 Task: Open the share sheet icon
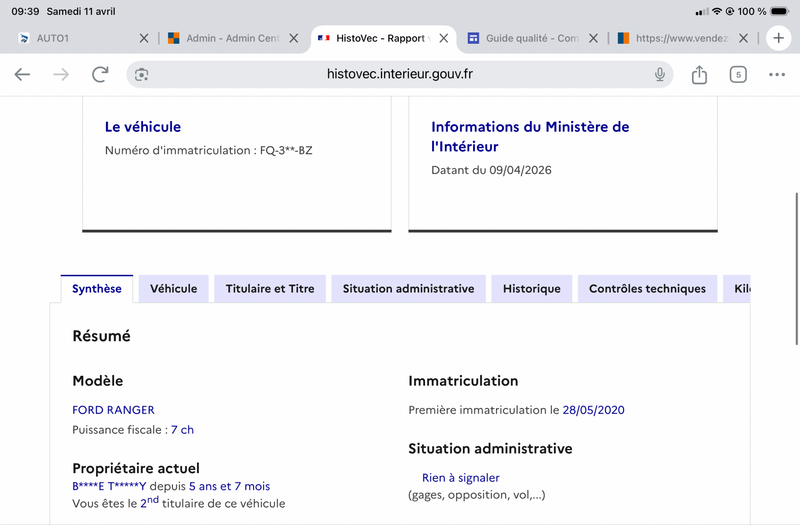pyautogui.click(x=699, y=74)
